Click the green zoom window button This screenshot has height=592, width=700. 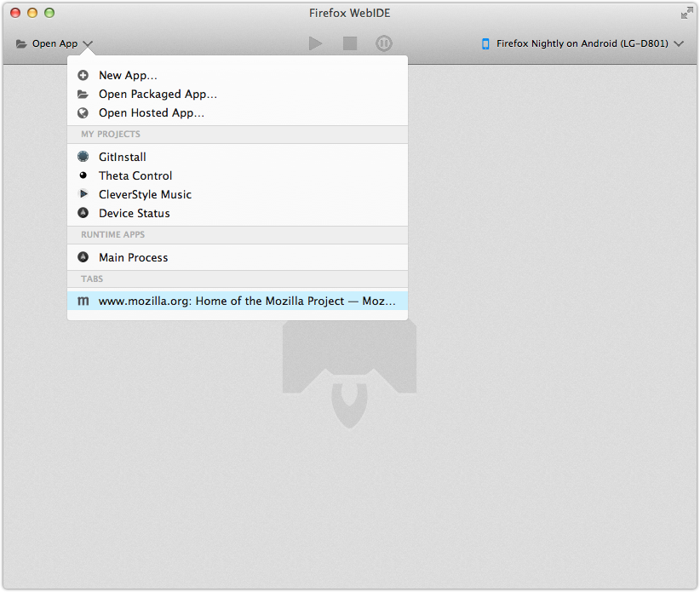(49, 13)
